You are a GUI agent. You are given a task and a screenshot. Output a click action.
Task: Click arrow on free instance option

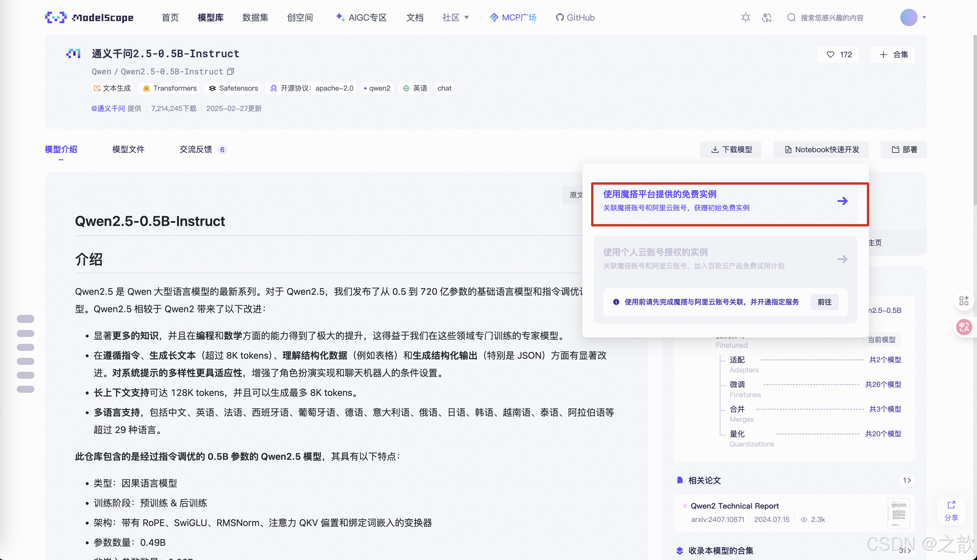(842, 201)
